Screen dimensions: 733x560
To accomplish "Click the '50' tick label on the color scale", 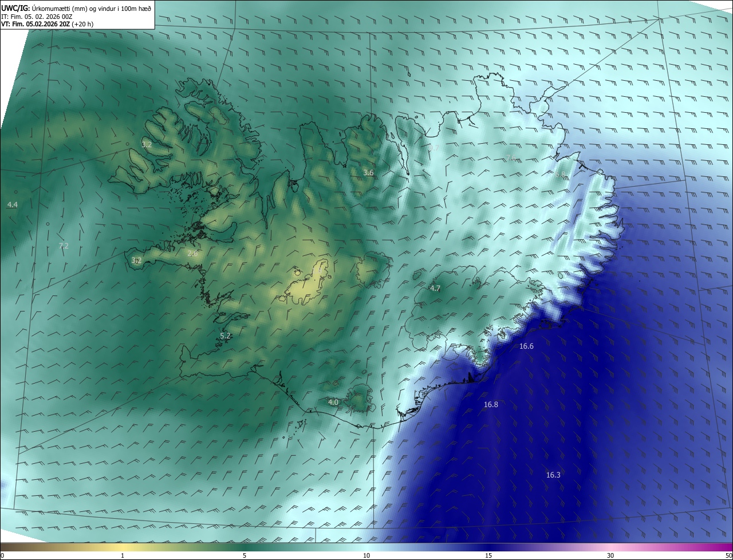I will (728, 555).
